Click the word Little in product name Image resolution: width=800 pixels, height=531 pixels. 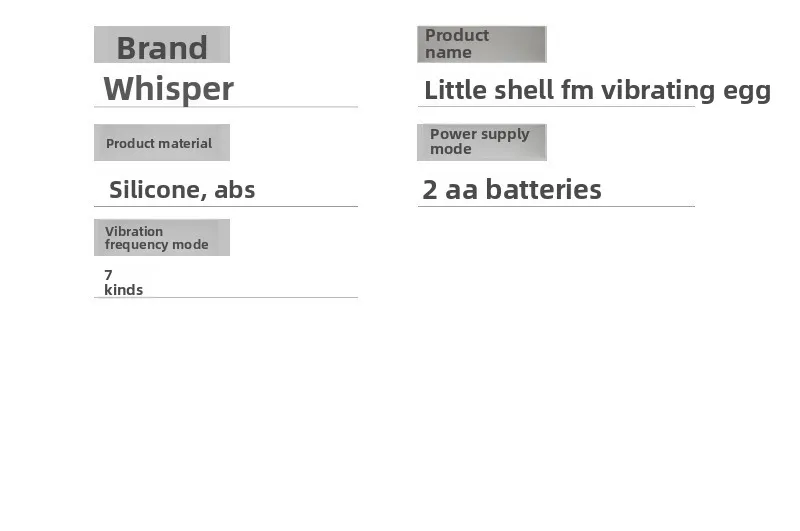(456, 90)
